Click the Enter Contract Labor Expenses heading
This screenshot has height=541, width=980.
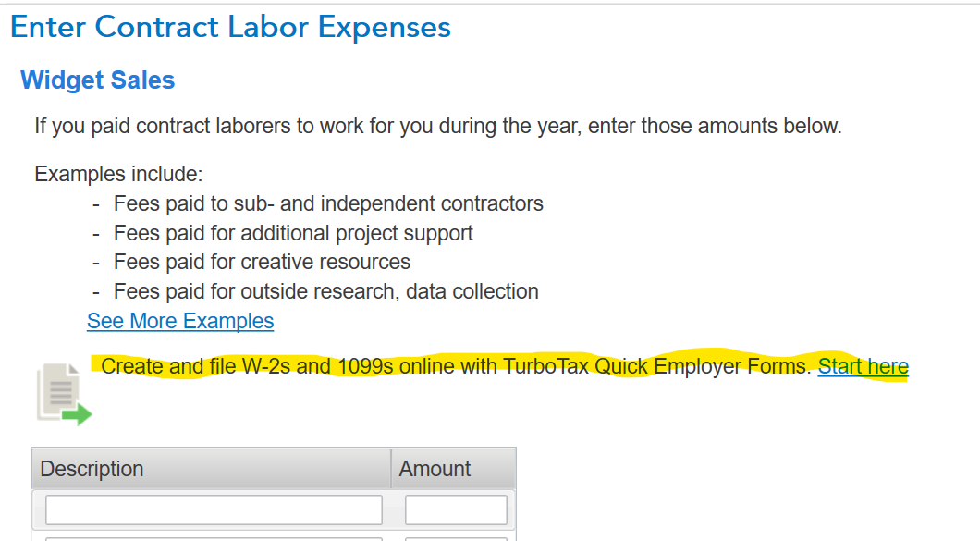[x=230, y=27]
